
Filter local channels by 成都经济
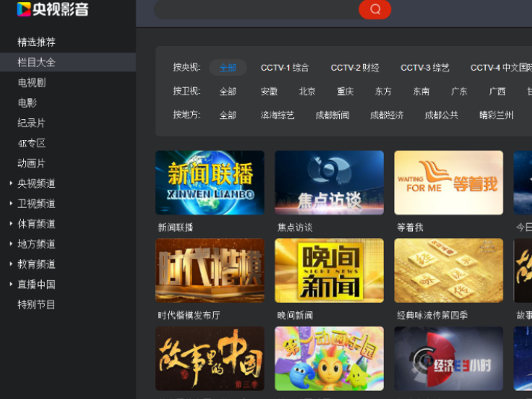(387, 115)
